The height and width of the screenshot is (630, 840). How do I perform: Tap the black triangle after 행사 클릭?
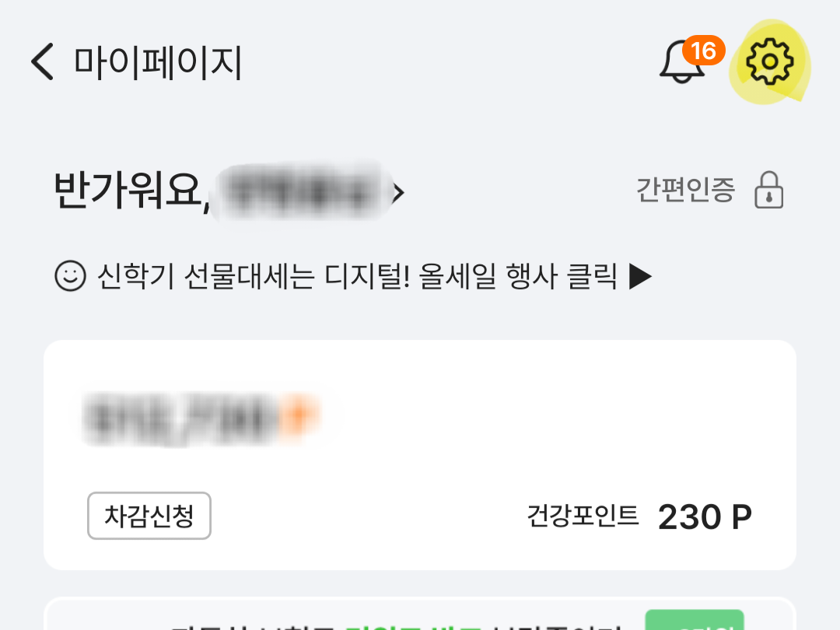[640, 276]
